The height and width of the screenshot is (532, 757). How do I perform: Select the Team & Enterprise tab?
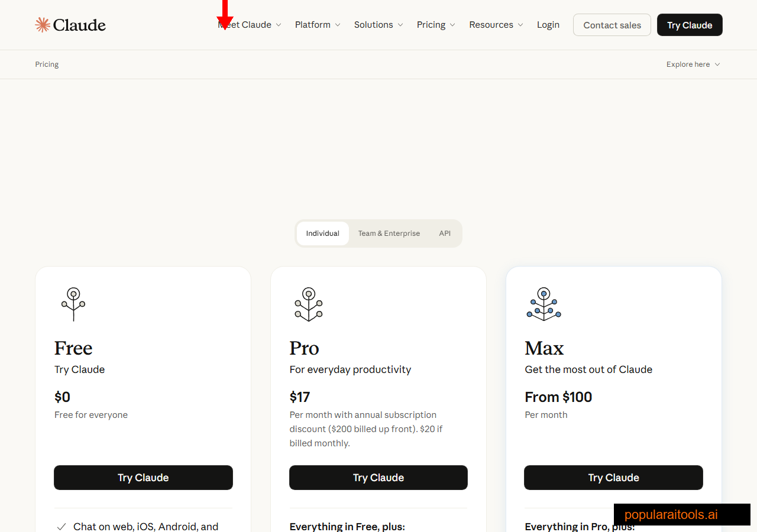[x=389, y=233]
